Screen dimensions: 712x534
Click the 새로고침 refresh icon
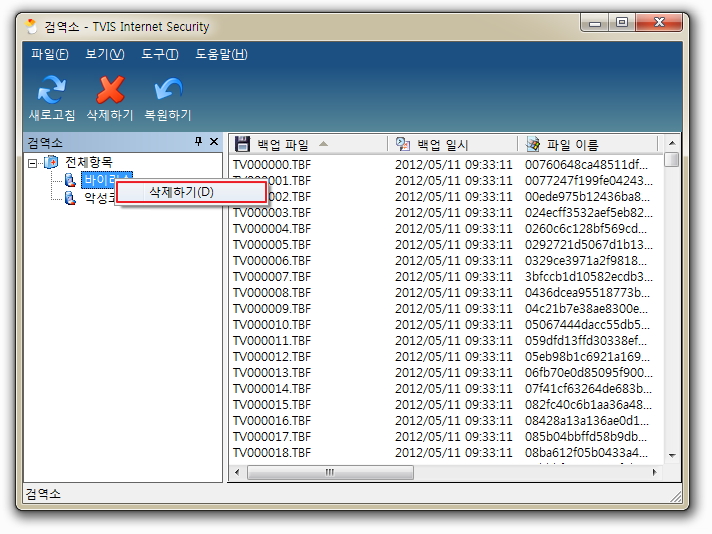52,89
